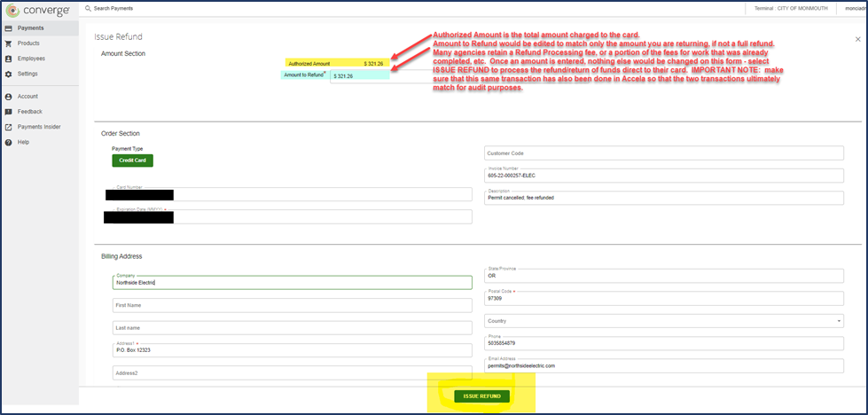Click the Customer Code field

(663, 153)
